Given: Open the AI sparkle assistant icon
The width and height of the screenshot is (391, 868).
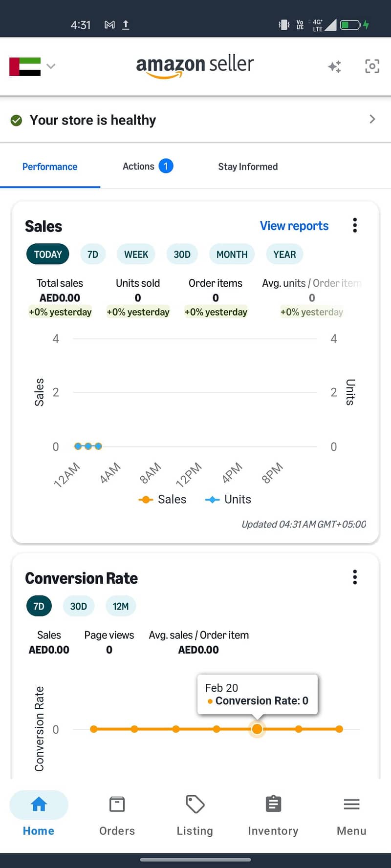Looking at the screenshot, I should (335, 66).
